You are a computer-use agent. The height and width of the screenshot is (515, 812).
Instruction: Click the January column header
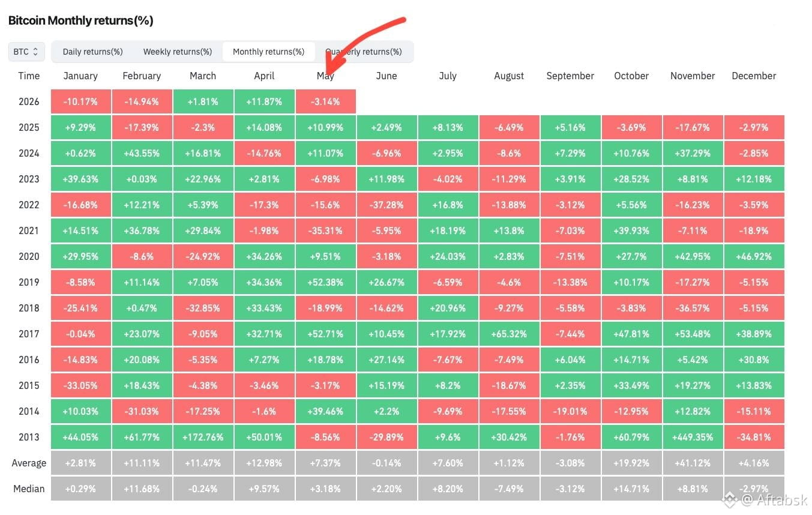(x=80, y=76)
